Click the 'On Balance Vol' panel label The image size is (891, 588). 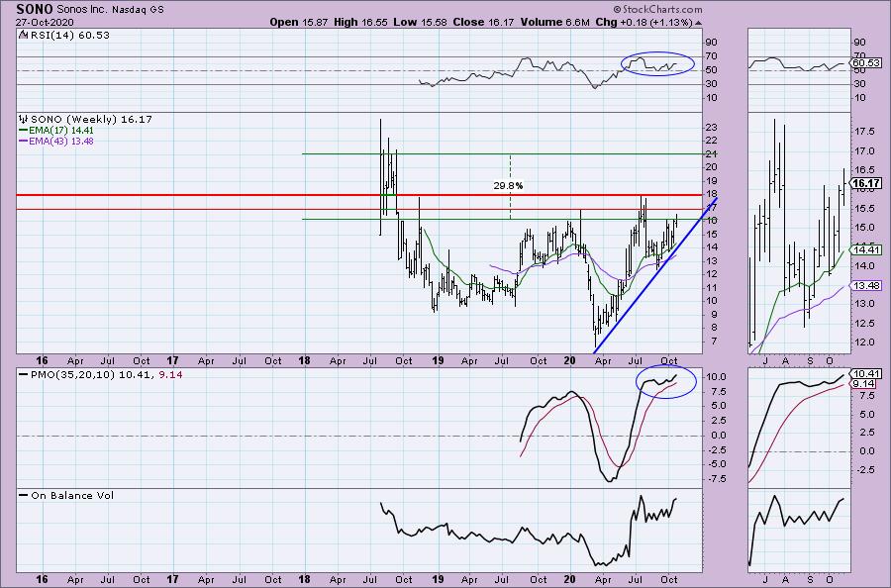point(72,495)
